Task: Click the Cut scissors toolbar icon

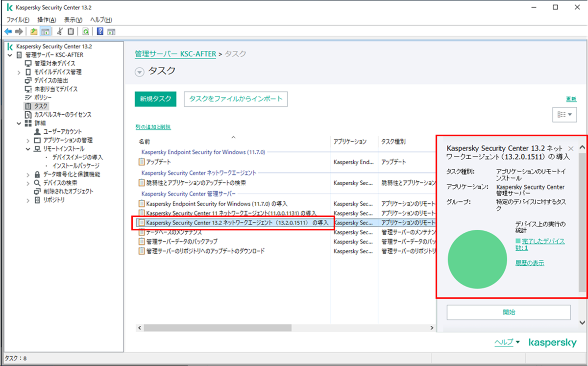Action: pyautogui.click(x=60, y=31)
